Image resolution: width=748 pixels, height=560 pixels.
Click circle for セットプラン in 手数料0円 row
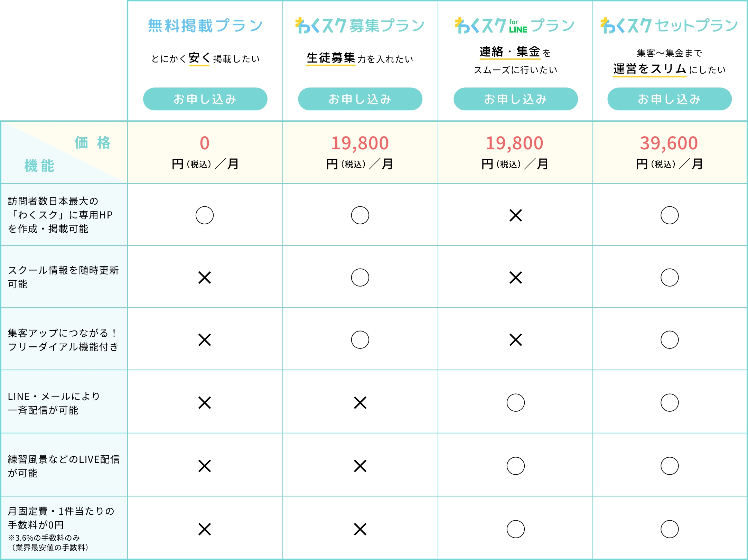point(670,529)
